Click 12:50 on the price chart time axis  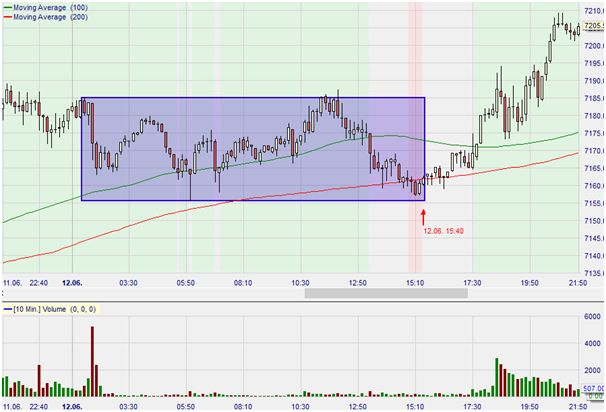pos(357,283)
